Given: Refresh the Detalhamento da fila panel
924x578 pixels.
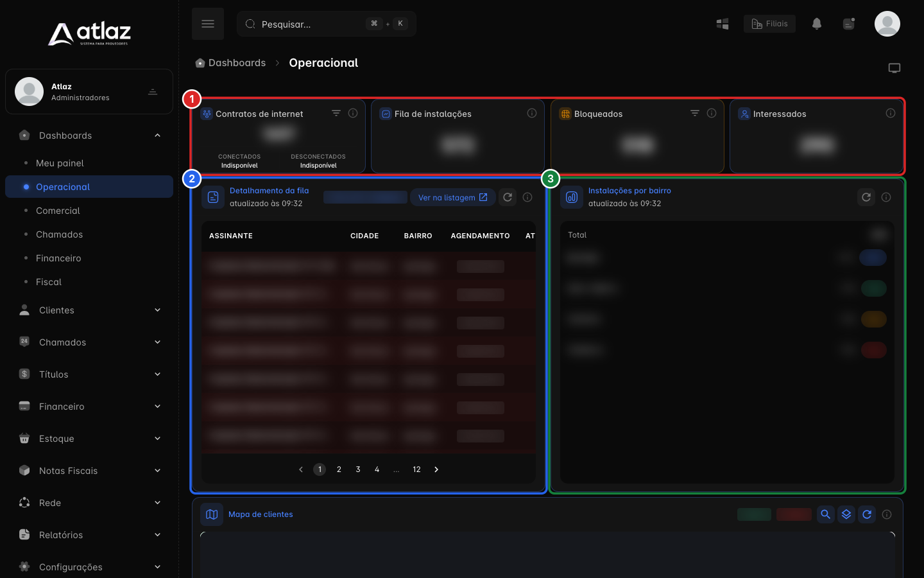Looking at the screenshot, I should coord(508,197).
